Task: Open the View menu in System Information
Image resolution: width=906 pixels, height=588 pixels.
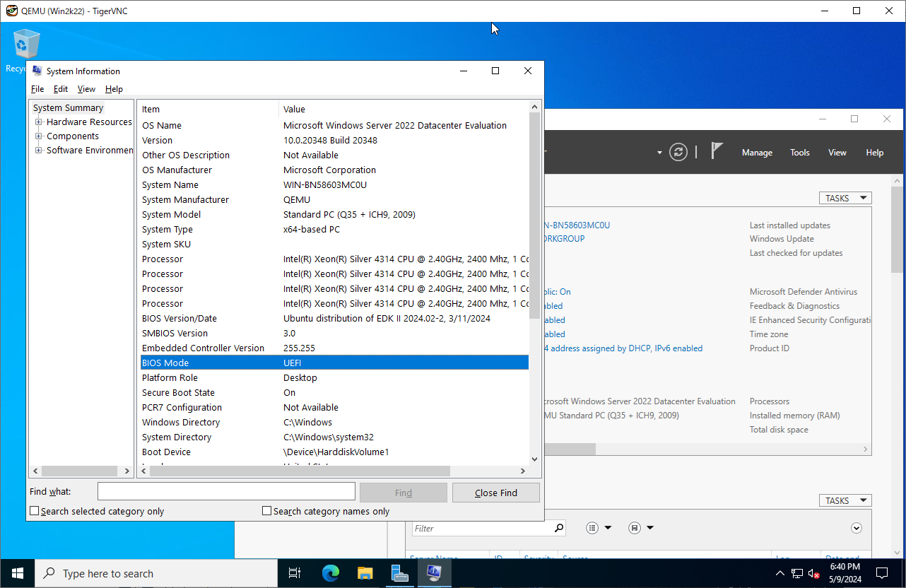Action: pyautogui.click(x=86, y=89)
